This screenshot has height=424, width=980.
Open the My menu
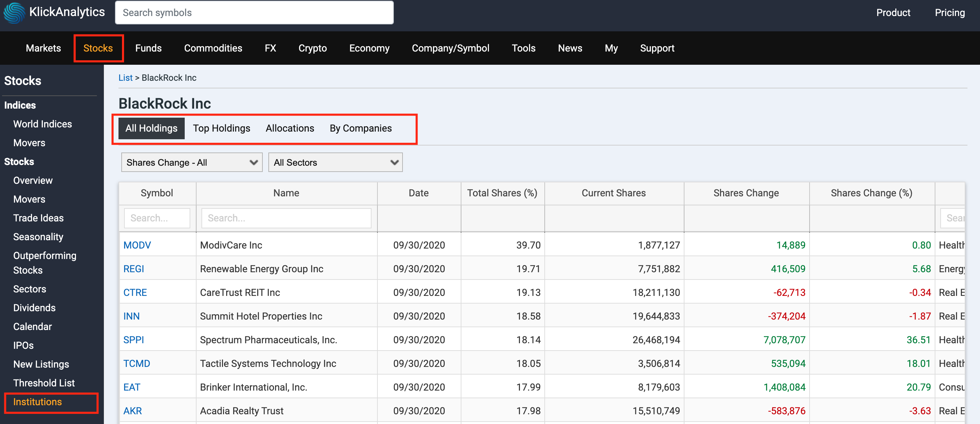click(x=611, y=48)
